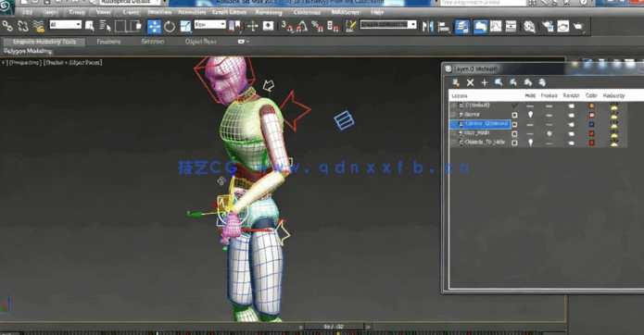Open the MAXScript menu
This screenshot has height=335, width=644.
tap(346, 12)
